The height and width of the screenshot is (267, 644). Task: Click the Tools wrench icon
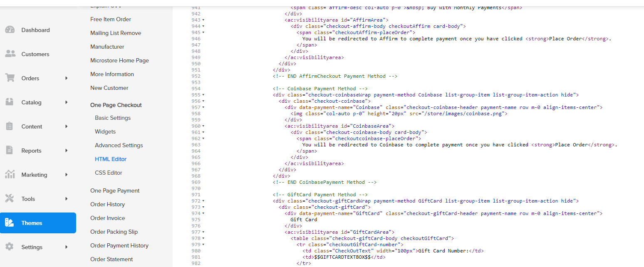point(10,199)
